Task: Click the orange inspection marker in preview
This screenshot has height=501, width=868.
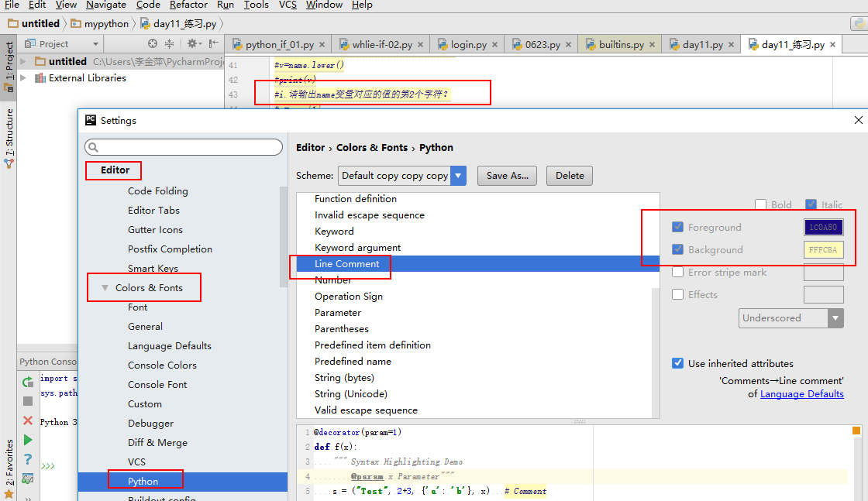Action: 856,431
